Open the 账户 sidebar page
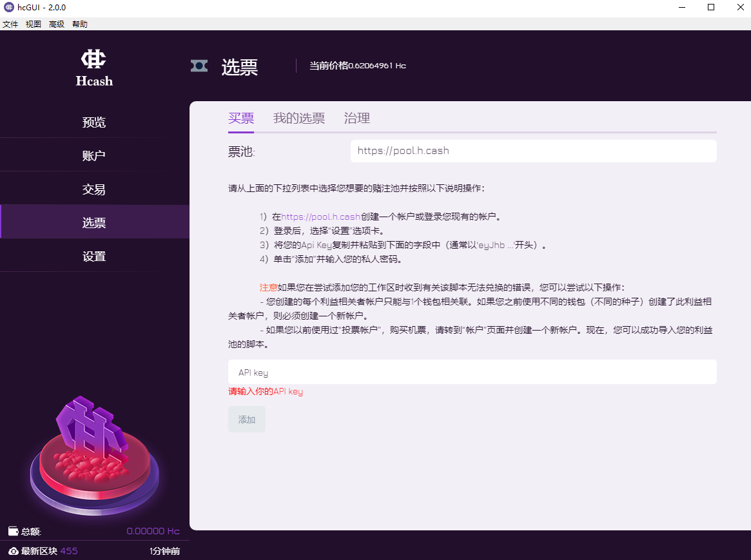 [95, 155]
